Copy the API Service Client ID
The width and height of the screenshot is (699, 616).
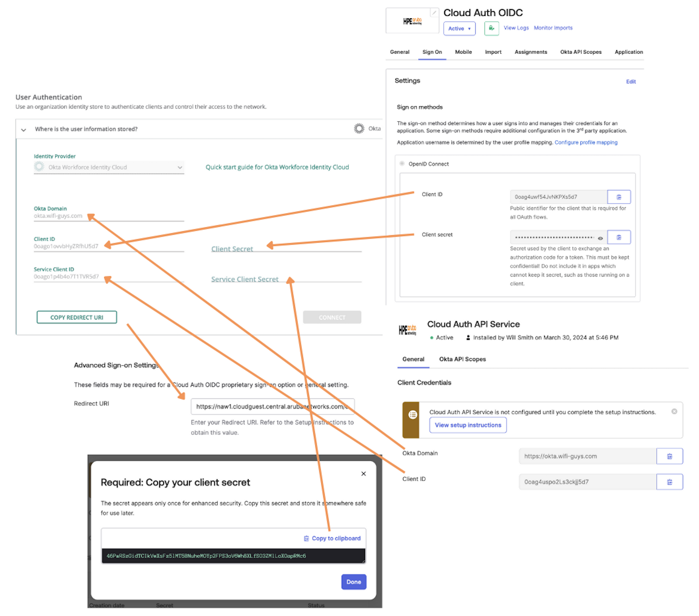point(669,482)
